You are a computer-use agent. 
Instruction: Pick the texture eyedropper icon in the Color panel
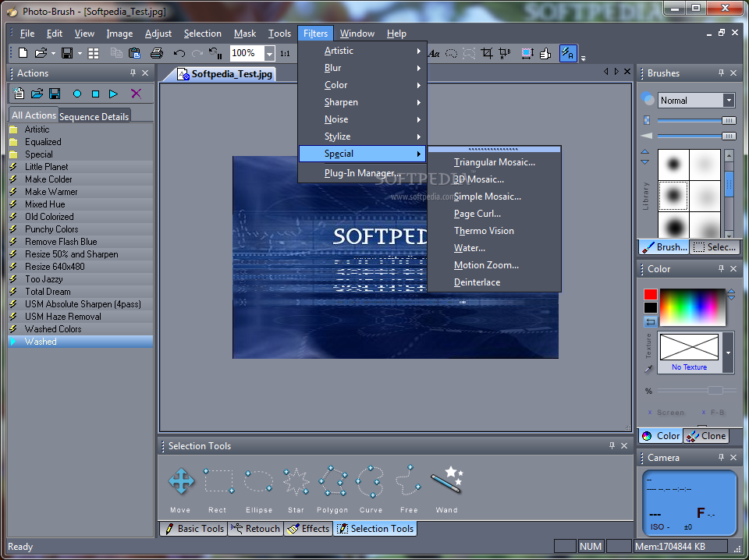tap(648, 369)
